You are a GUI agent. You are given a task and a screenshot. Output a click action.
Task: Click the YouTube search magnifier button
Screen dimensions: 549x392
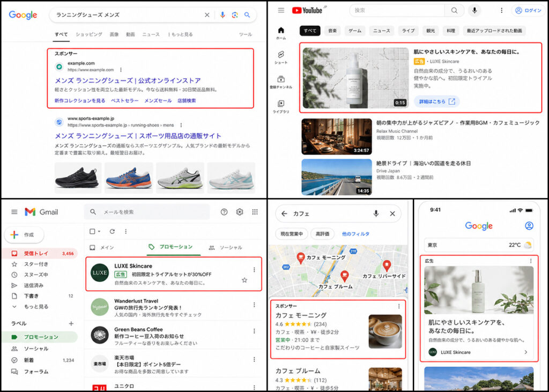point(454,11)
